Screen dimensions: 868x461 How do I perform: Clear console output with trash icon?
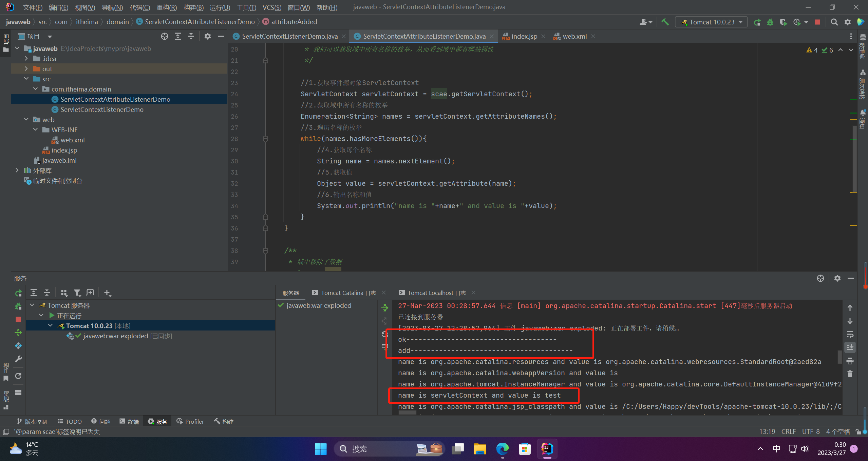click(850, 374)
